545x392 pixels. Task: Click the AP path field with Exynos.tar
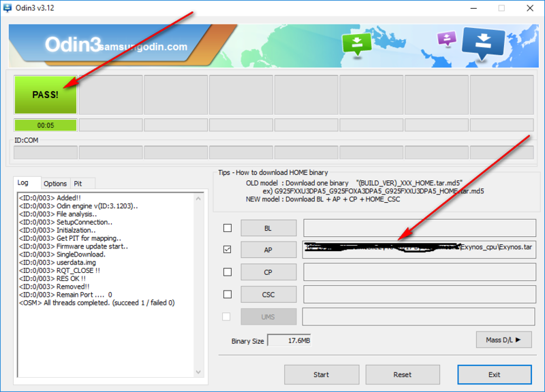click(419, 250)
